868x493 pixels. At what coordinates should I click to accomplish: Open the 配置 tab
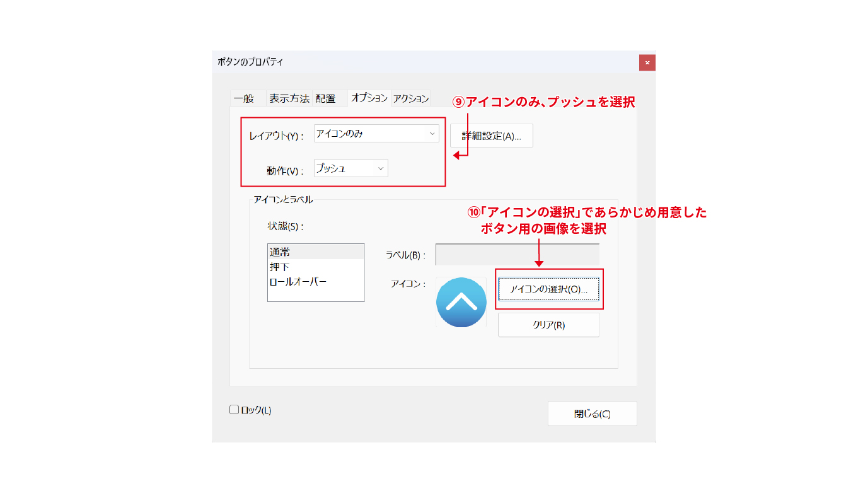(325, 98)
